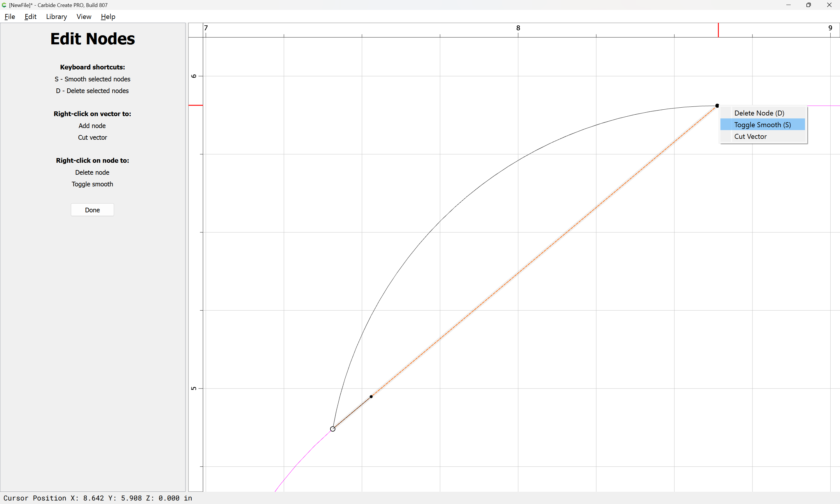Click 'D - Delete selected nodes' text
Viewport: 840px width, 504px height.
92,91
